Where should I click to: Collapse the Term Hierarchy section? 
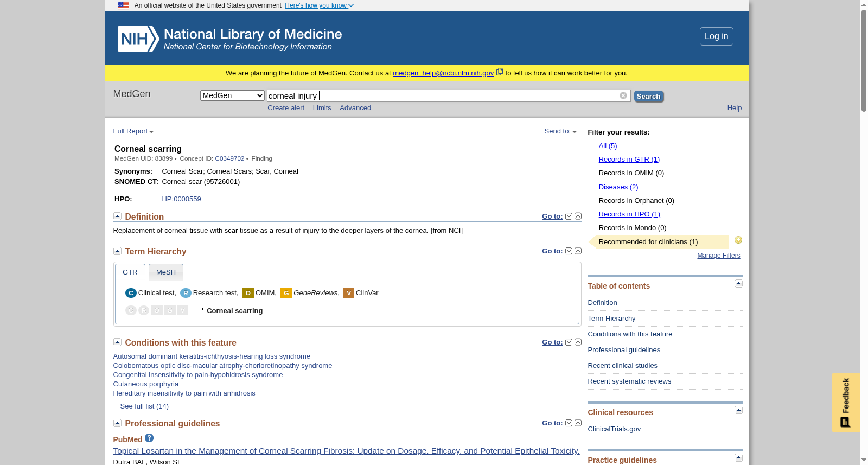point(117,251)
